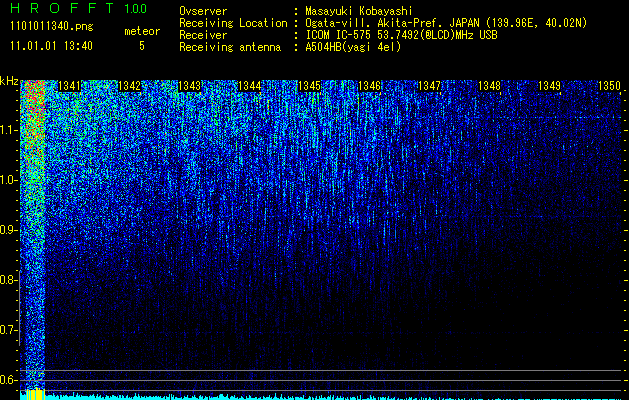629x400 pixels.
Task: Click the Receiving Location label
Action: pos(233,23)
